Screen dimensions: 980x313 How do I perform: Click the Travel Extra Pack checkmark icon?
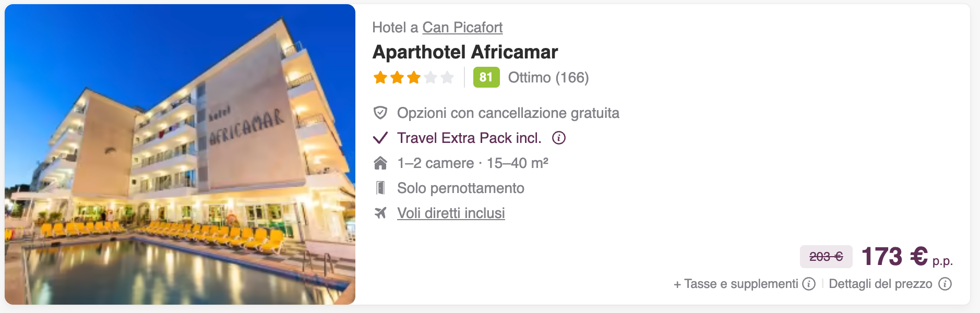(x=380, y=138)
